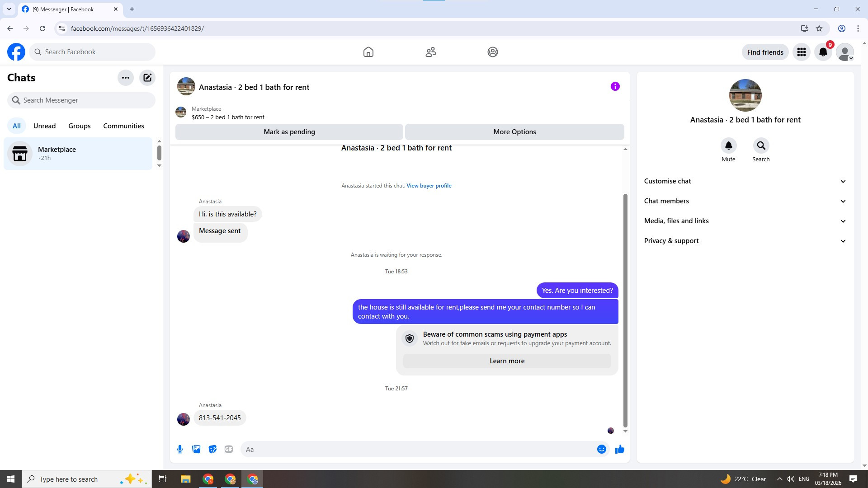Choose an emoji from the smiley icon
The height and width of the screenshot is (488, 868).
tap(601, 449)
